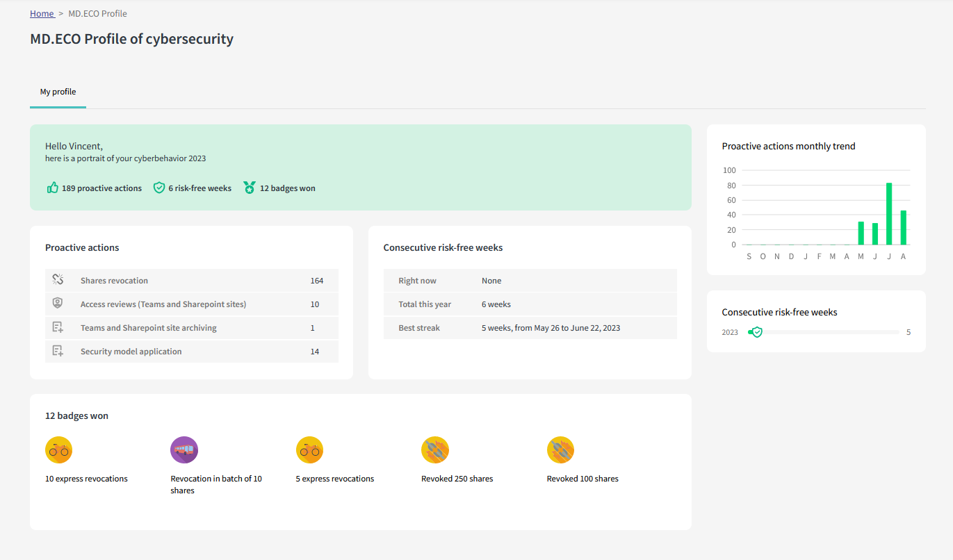This screenshot has height=560, width=953.
Task: Click the Shares revocation count 164
Action: tap(317, 281)
